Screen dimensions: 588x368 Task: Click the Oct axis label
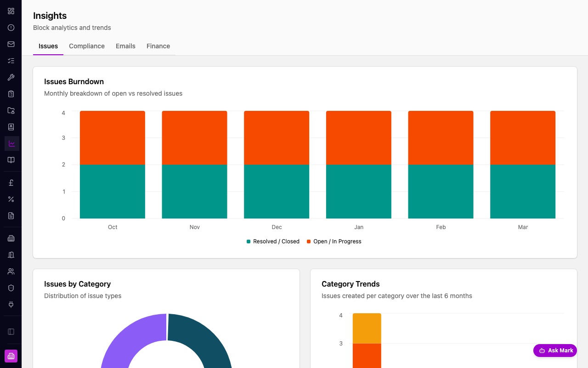click(113, 227)
